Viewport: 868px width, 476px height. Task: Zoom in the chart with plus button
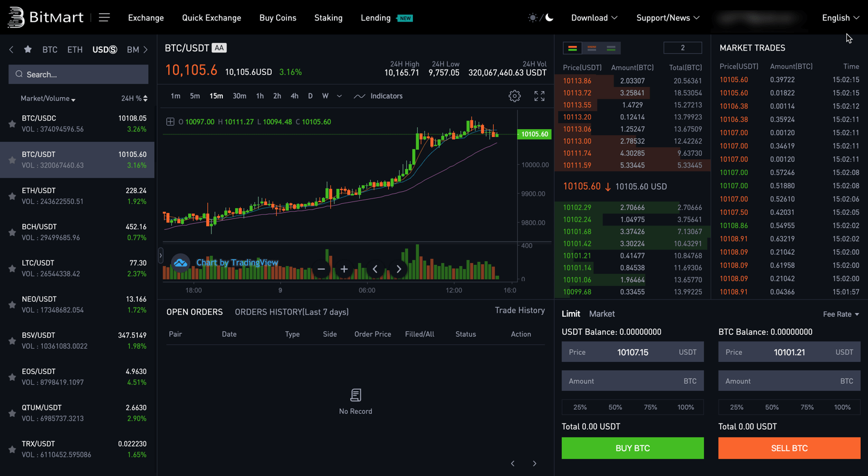coord(344,269)
